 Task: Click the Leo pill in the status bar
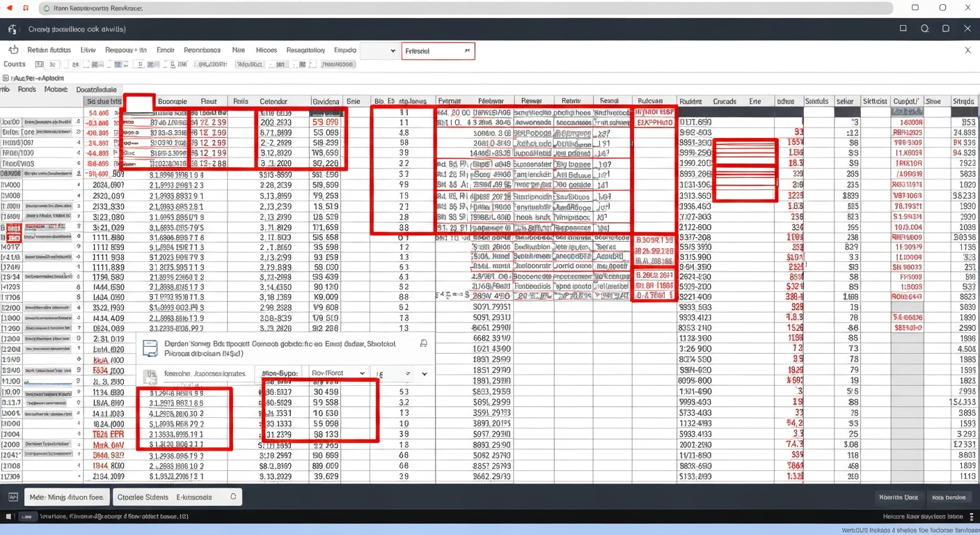click(28, 517)
